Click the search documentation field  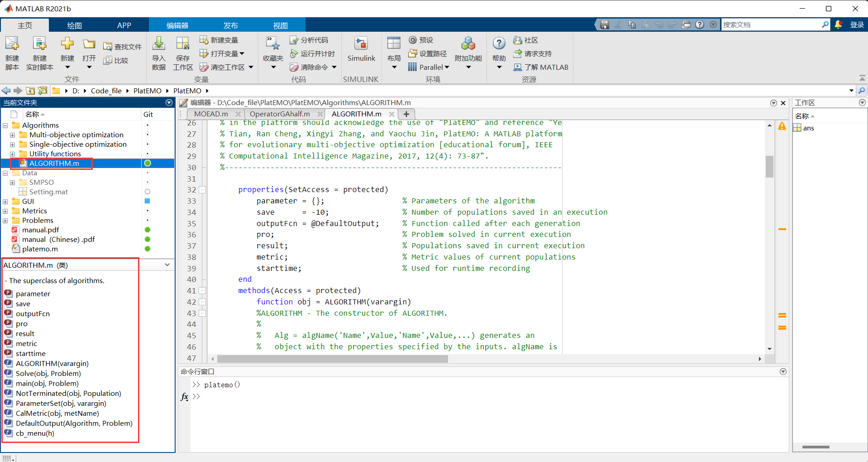pyautogui.click(x=771, y=24)
